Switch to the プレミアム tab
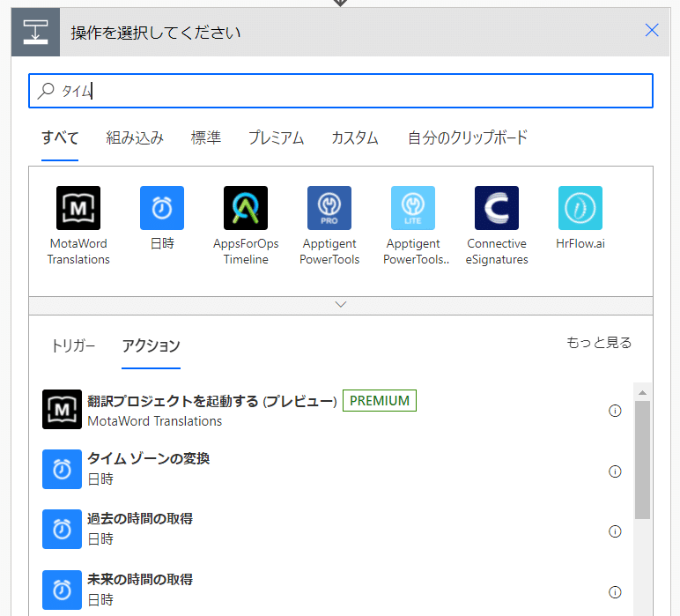This screenshot has width=680, height=616. [x=276, y=138]
